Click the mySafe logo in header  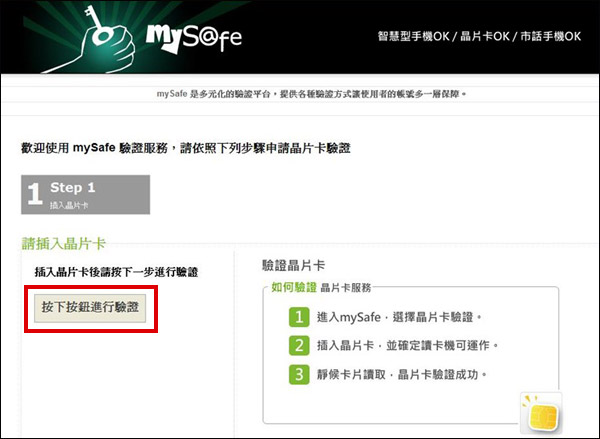(194, 39)
